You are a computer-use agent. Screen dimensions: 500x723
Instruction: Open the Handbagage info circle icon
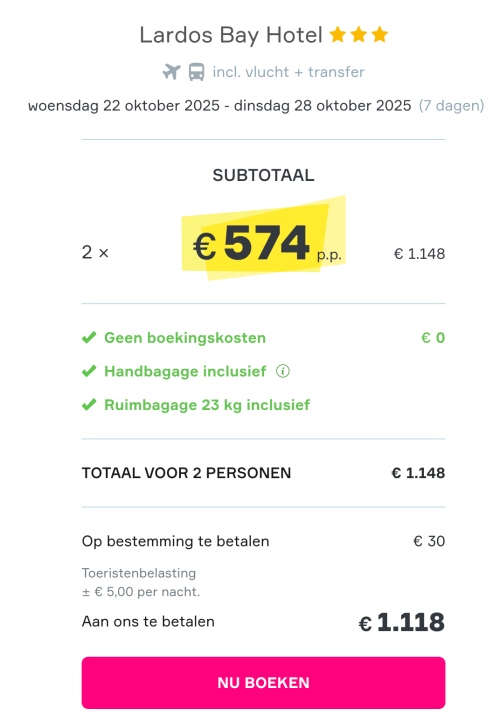pyautogui.click(x=283, y=371)
